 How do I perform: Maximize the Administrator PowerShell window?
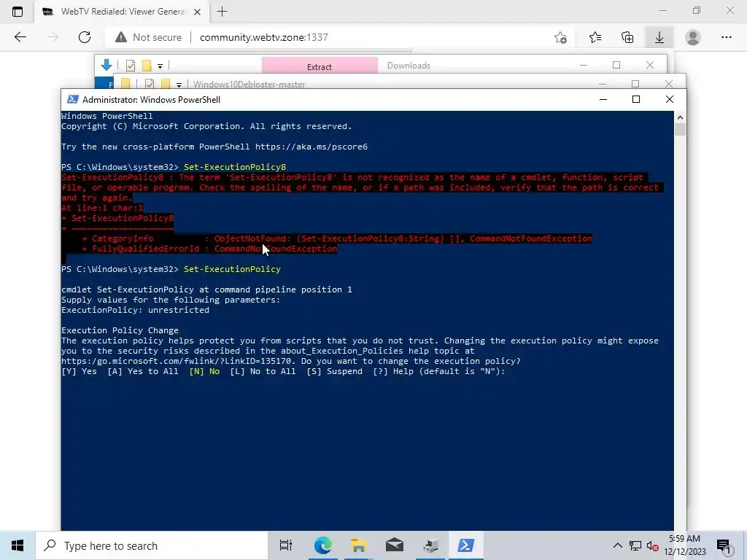point(636,99)
